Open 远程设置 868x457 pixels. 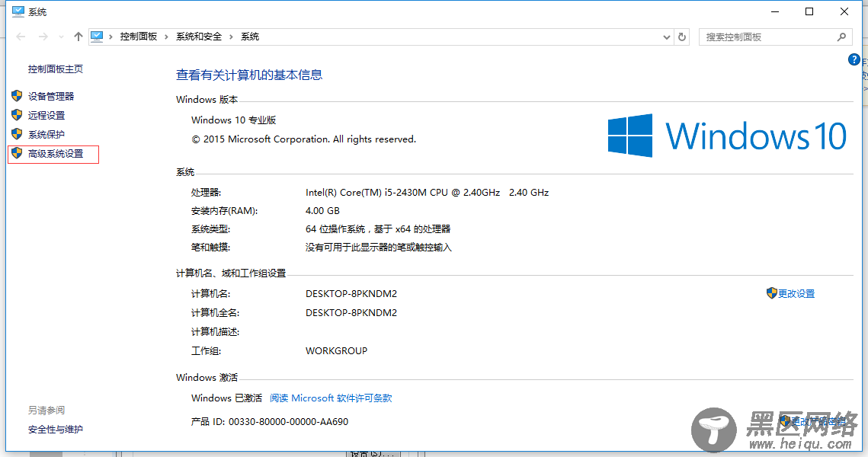(46, 115)
